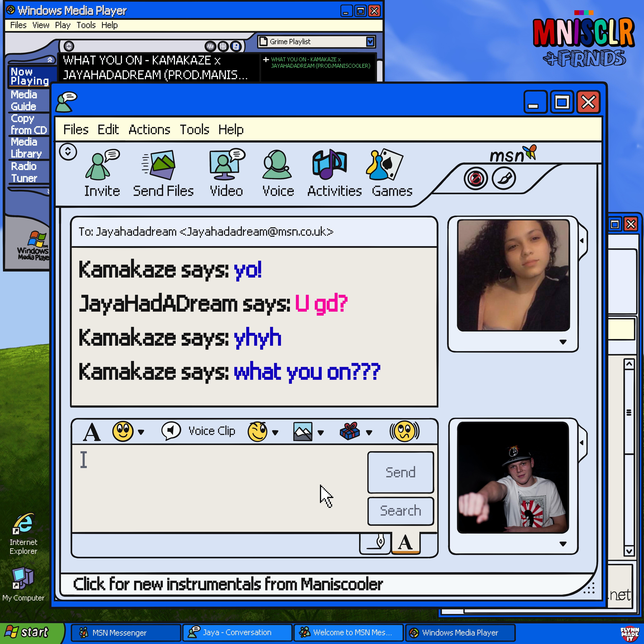The image size is (644, 644).
Task: Select Copy from CD in sidebar
Action: tap(29, 124)
